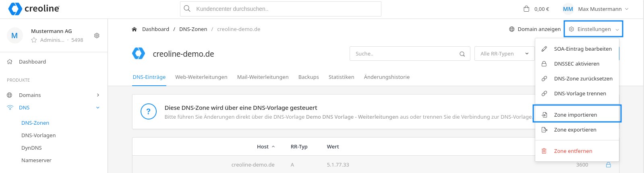Choose Zone exportieren
The height and width of the screenshot is (173, 644).
tap(577, 130)
